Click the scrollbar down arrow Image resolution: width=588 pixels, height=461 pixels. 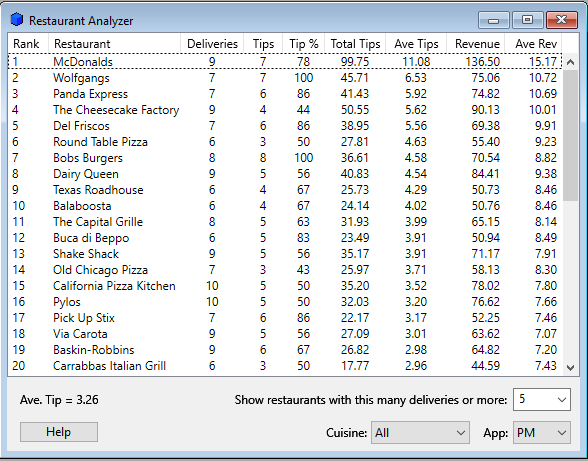tap(570, 368)
